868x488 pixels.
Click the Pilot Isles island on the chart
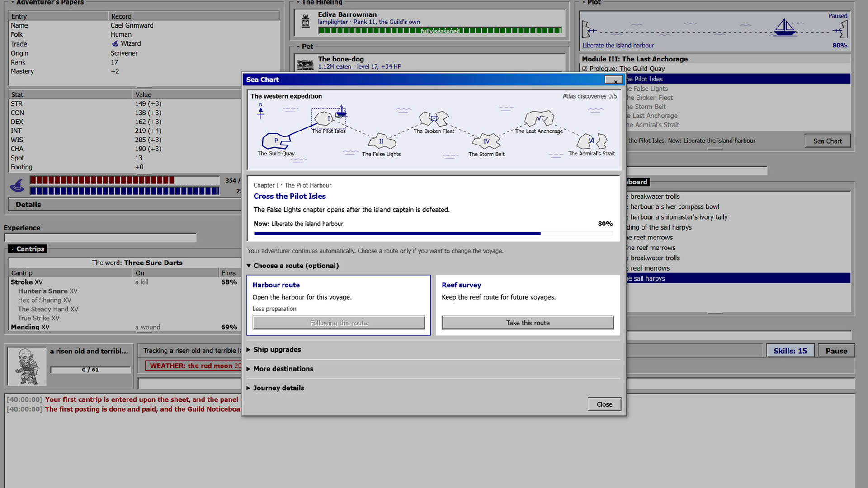point(324,118)
